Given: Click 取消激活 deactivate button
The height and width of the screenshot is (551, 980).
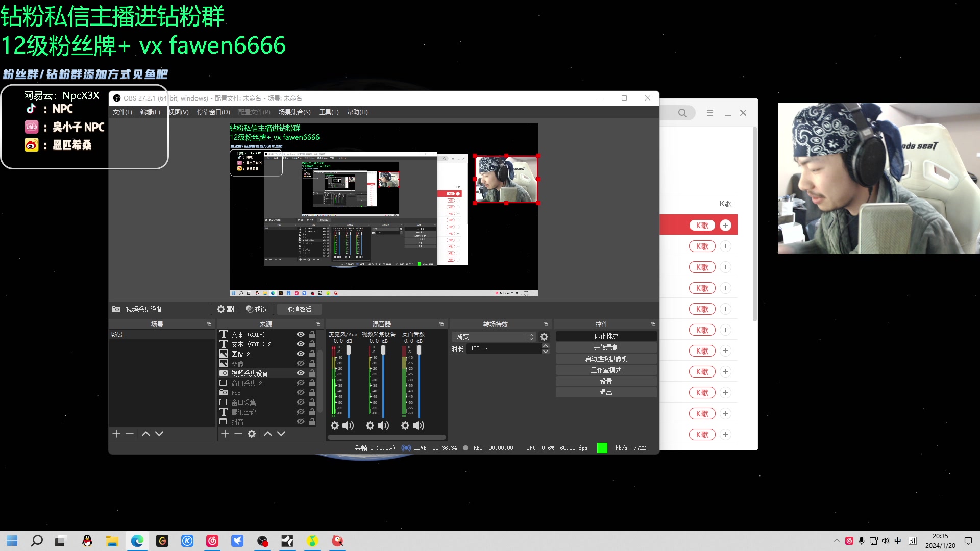Looking at the screenshot, I should point(299,309).
